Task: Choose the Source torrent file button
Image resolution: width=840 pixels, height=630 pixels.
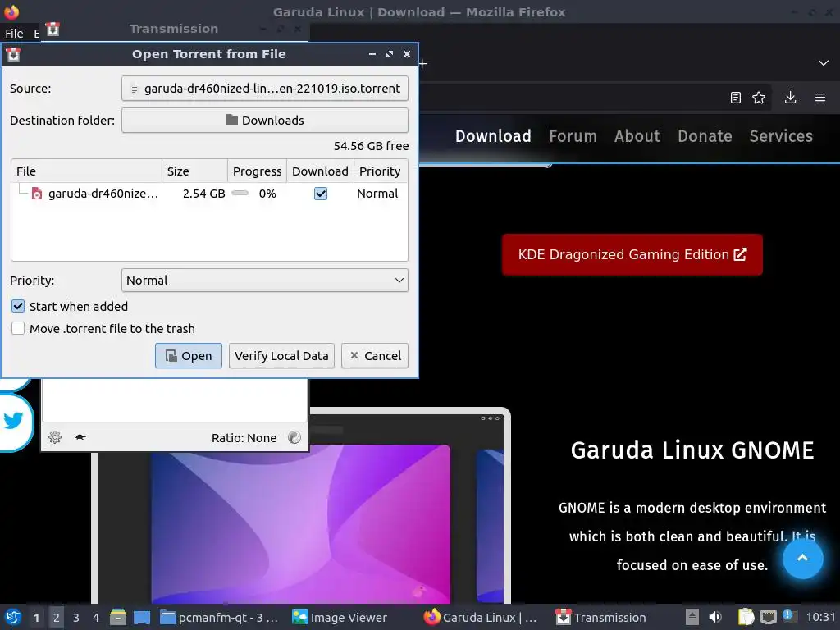Action: point(265,89)
